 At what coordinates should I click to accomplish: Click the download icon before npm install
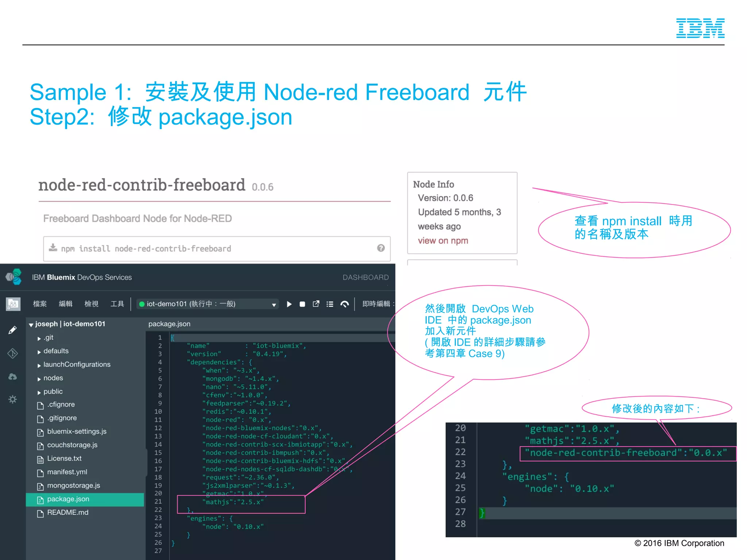click(53, 248)
